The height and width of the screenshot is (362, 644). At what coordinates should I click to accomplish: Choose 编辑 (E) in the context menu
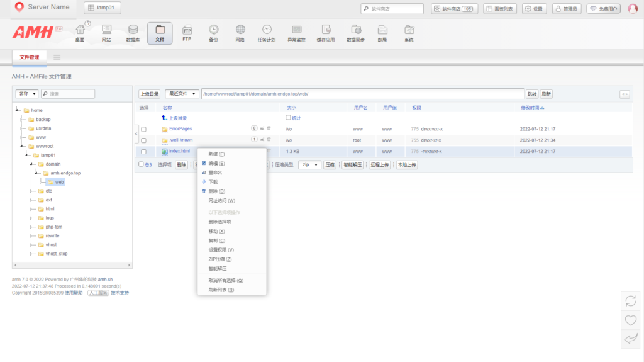[231, 163]
